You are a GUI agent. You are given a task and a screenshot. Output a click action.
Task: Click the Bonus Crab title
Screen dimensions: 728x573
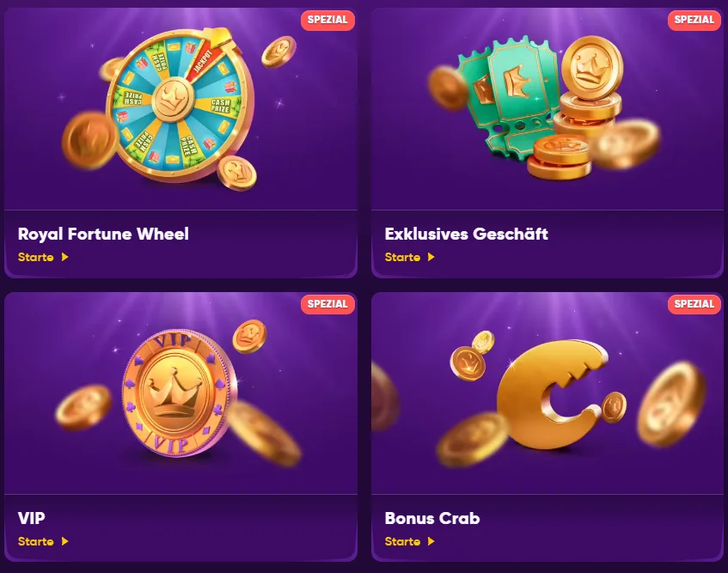432,518
